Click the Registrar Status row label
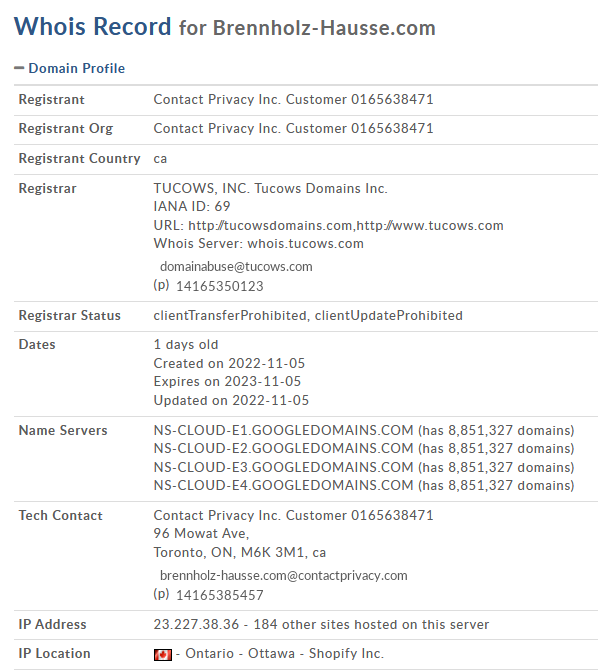Image resolution: width=598 pixels, height=672 pixels. tap(69, 315)
